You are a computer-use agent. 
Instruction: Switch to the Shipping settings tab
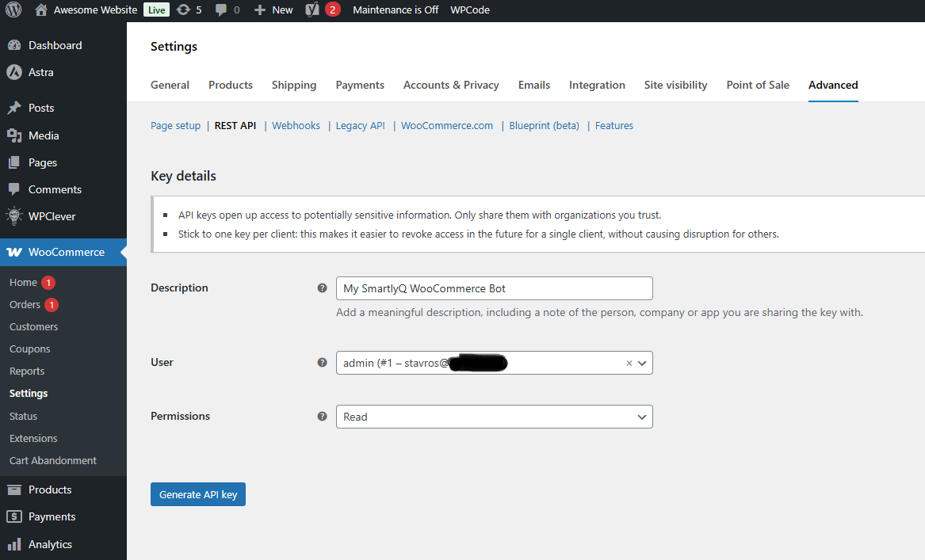coord(294,85)
